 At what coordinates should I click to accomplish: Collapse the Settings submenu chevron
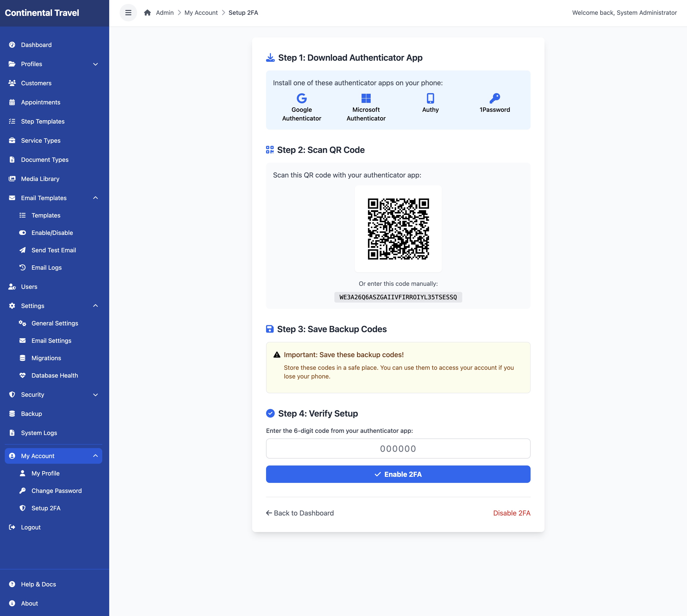point(96,306)
